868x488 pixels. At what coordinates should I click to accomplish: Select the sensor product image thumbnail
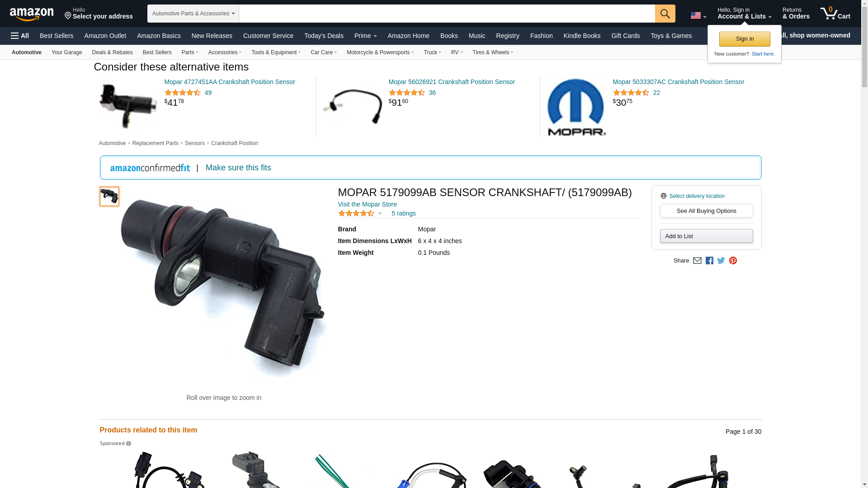tap(109, 197)
